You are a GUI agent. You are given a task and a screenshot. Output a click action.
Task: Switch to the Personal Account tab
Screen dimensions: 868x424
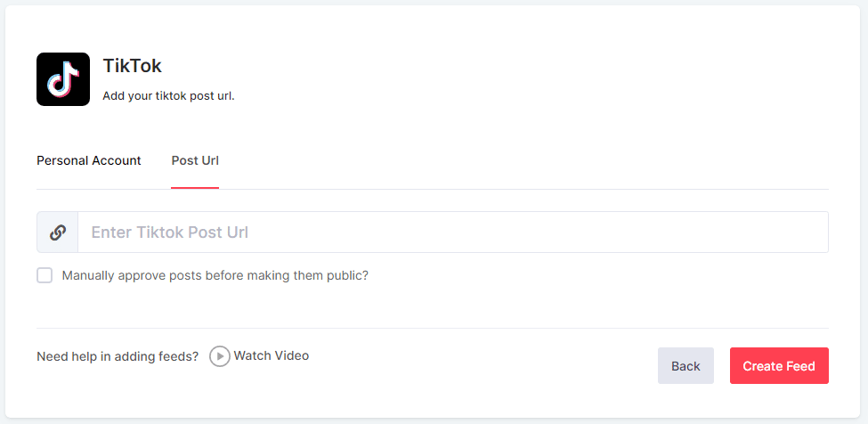click(x=88, y=160)
